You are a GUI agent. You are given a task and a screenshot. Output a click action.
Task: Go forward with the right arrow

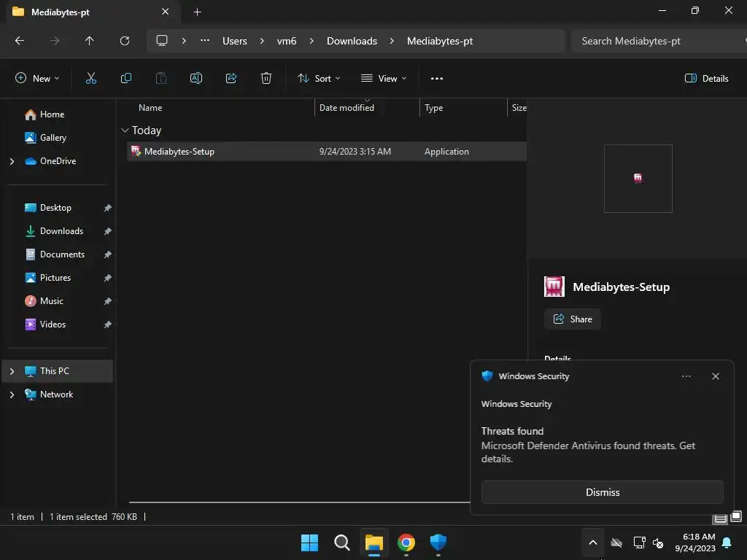point(55,41)
